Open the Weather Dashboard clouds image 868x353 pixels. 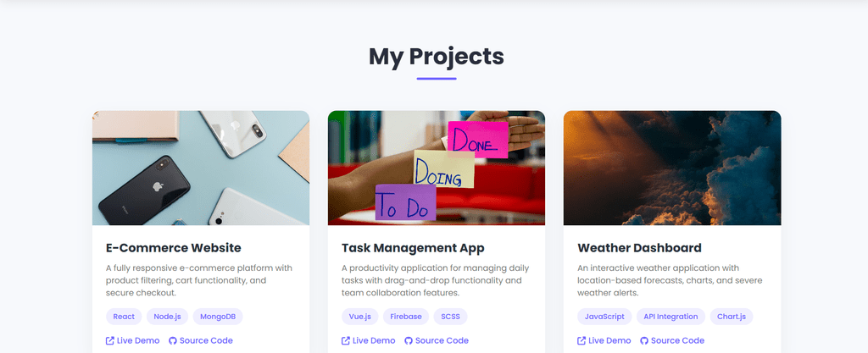(x=672, y=168)
